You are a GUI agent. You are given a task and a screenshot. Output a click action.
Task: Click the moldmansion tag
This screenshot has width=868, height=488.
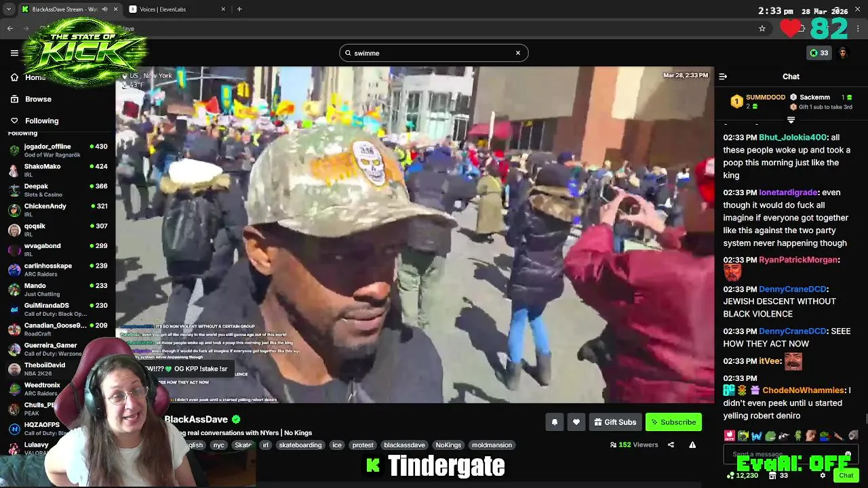(492, 445)
